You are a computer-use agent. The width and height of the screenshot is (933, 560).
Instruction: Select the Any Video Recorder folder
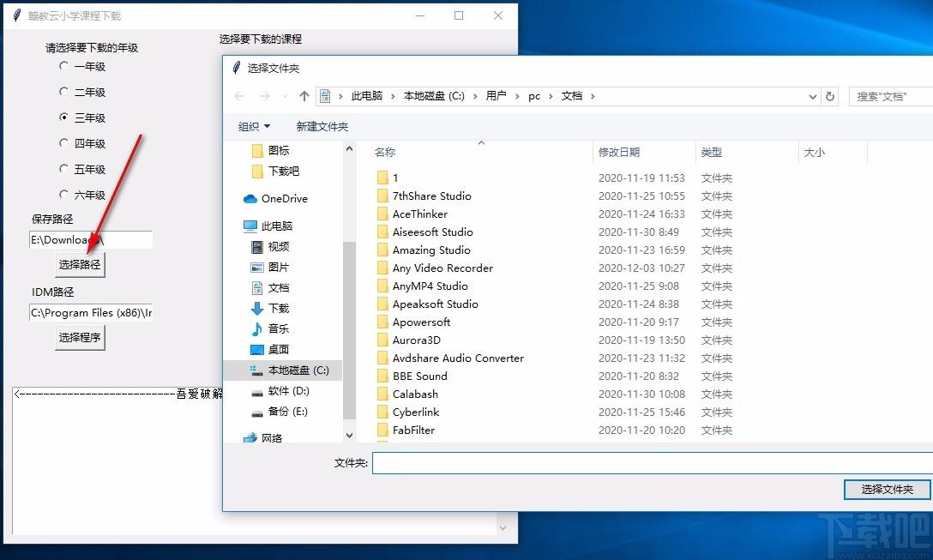(442, 268)
